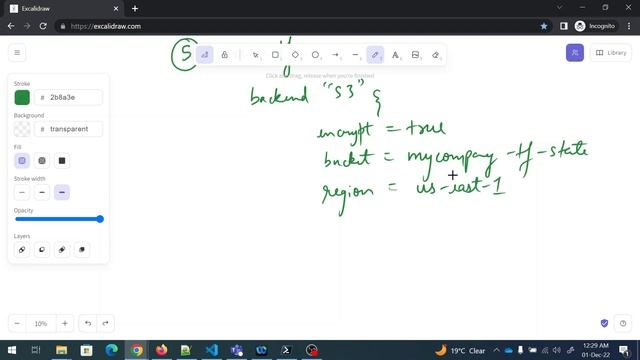Click the address bar URL excalidraw.com
The image size is (640, 360).
pos(106,26)
